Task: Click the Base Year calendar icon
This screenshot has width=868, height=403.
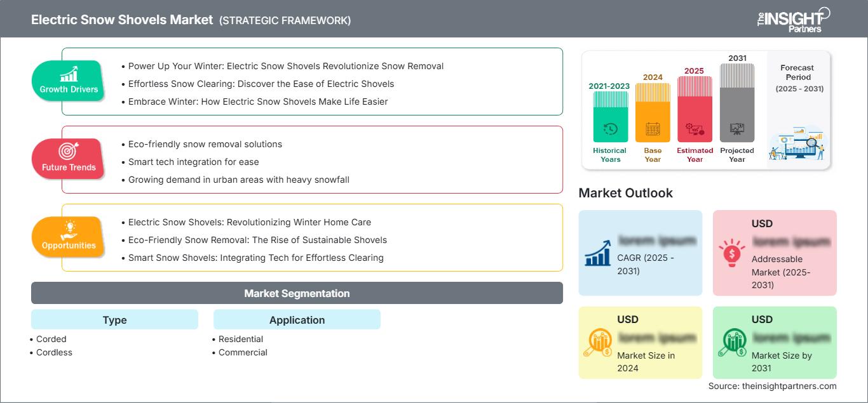Action: (653, 129)
